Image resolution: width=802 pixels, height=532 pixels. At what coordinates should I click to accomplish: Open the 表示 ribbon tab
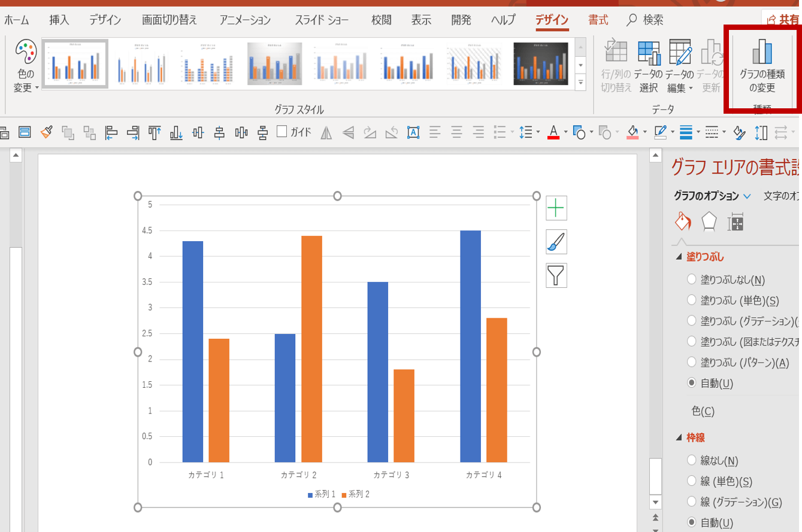click(421, 20)
